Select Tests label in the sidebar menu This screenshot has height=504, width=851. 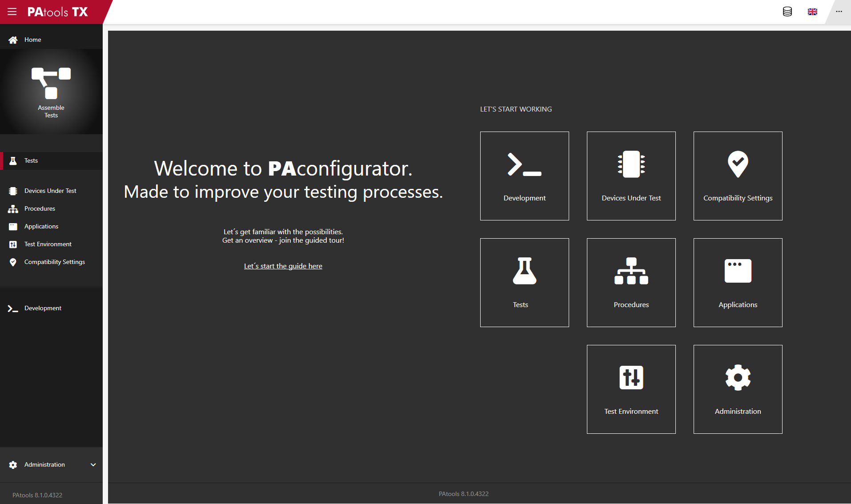(x=31, y=160)
